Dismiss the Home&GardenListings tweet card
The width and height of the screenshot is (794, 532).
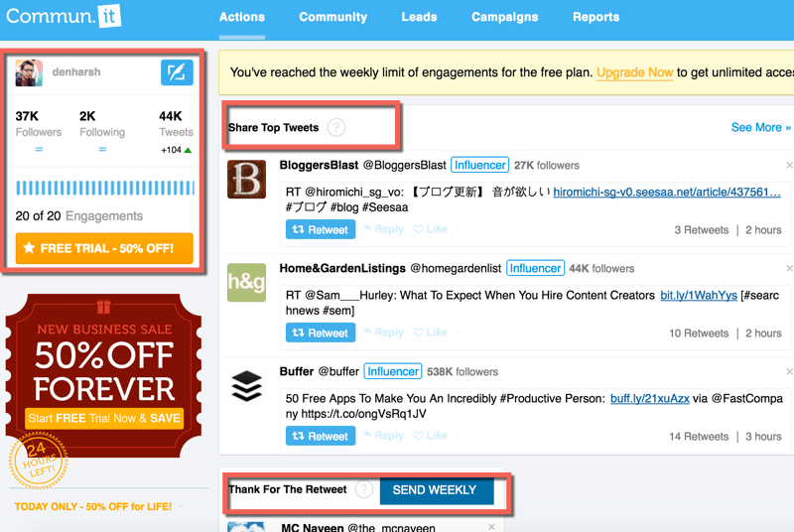[789, 268]
